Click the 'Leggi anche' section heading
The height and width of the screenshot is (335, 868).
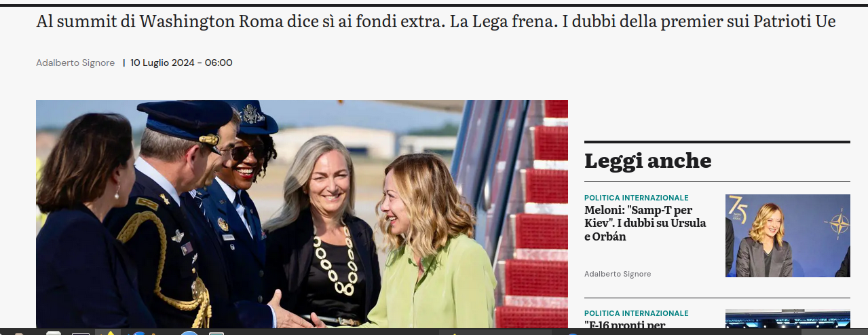[648, 161]
